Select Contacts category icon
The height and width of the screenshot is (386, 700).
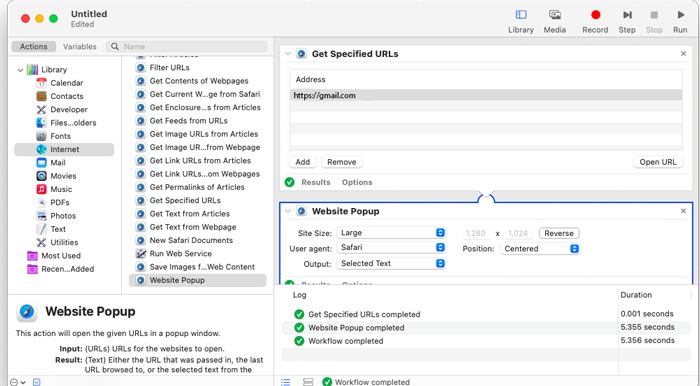[42, 96]
